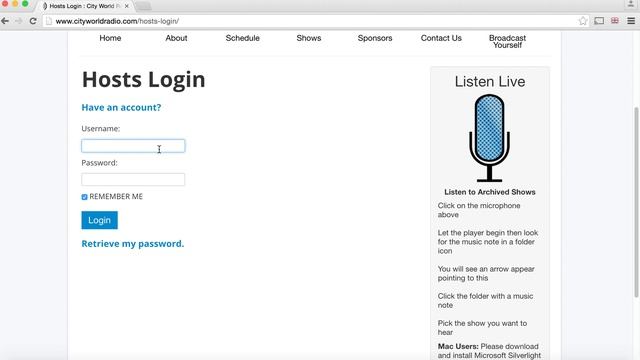Open the Broadcast Yourself menu item
The width and height of the screenshot is (640, 360).
tap(507, 41)
